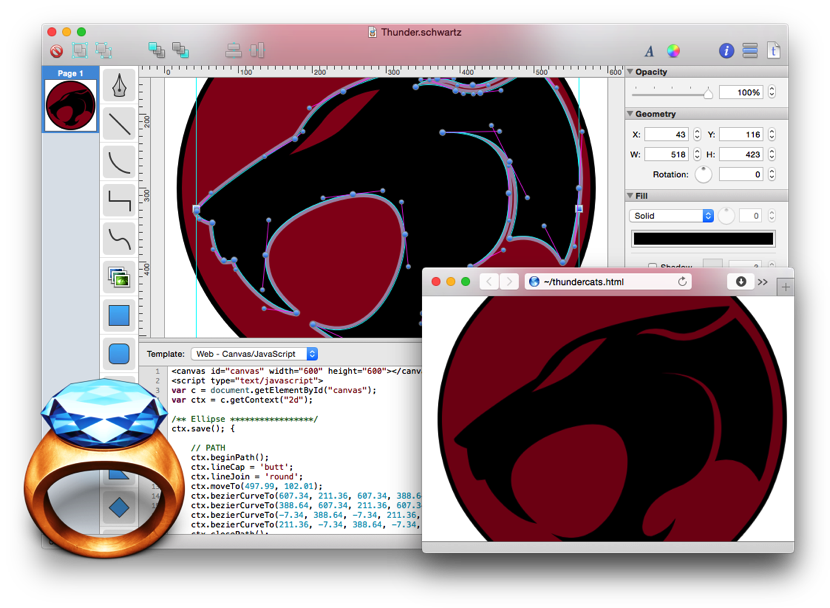This screenshot has width=830, height=608.
Task: Collapse the Opacity section
Action: [630, 71]
